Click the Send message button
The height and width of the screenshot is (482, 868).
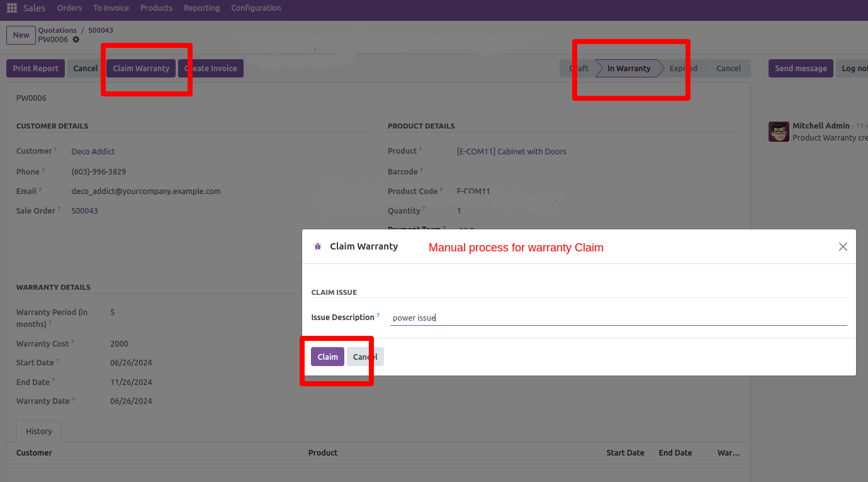point(800,69)
